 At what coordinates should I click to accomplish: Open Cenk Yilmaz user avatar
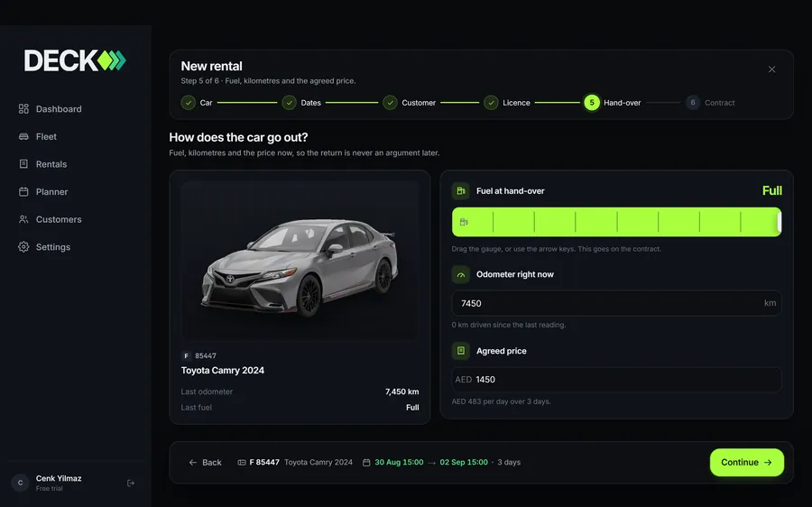click(20, 483)
